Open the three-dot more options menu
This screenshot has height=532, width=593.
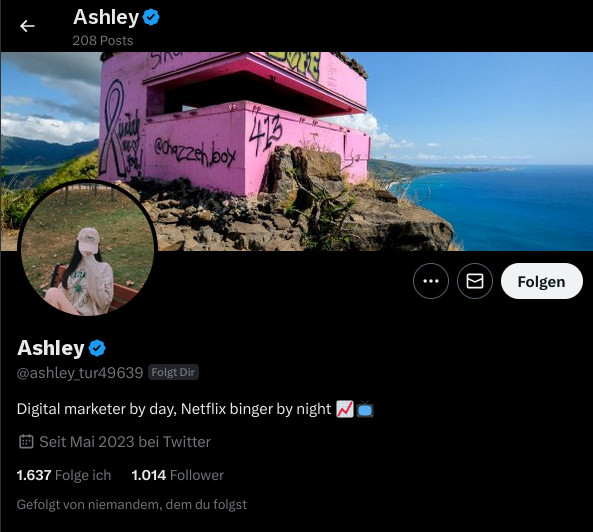pos(431,281)
